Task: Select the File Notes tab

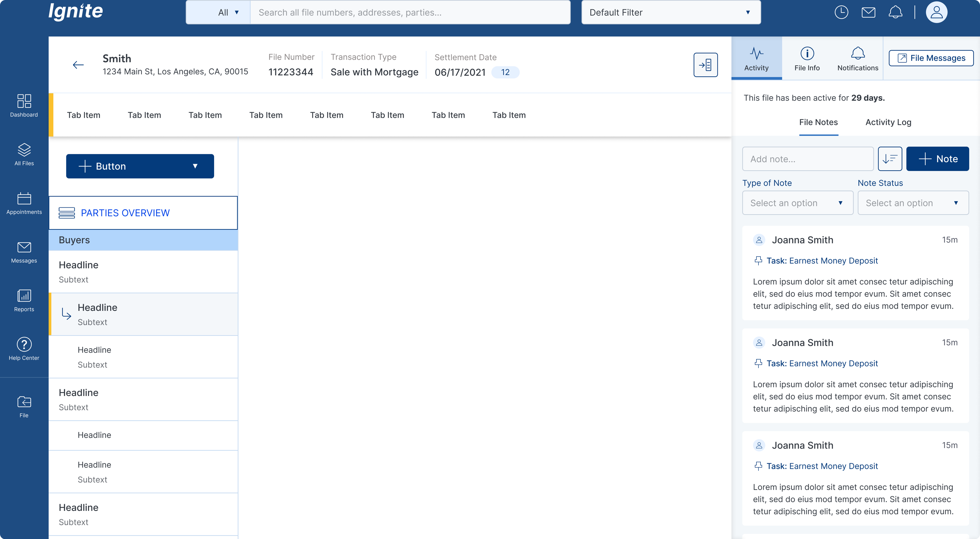Action: pyautogui.click(x=818, y=123)
